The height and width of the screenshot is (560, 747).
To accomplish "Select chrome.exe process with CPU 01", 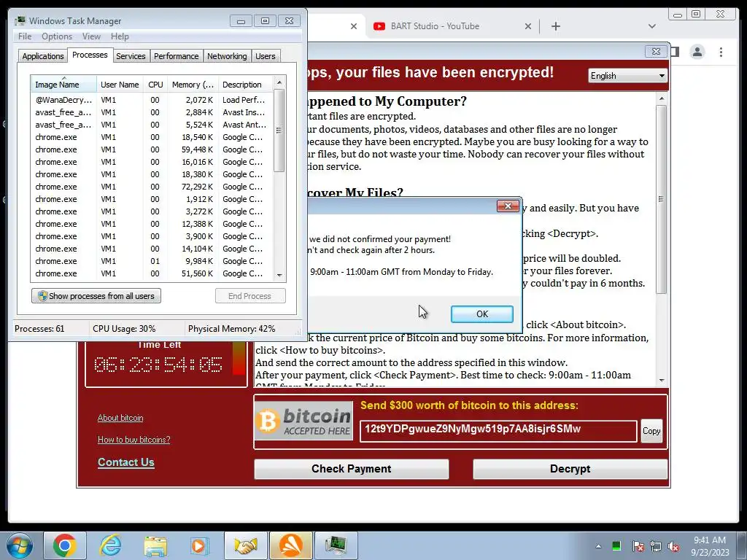I will click(152, 261).
